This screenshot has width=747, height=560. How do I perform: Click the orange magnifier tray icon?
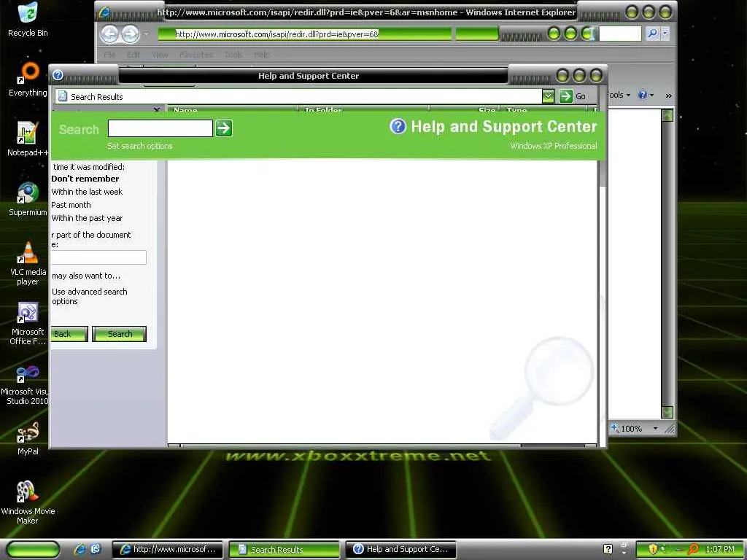693,549
